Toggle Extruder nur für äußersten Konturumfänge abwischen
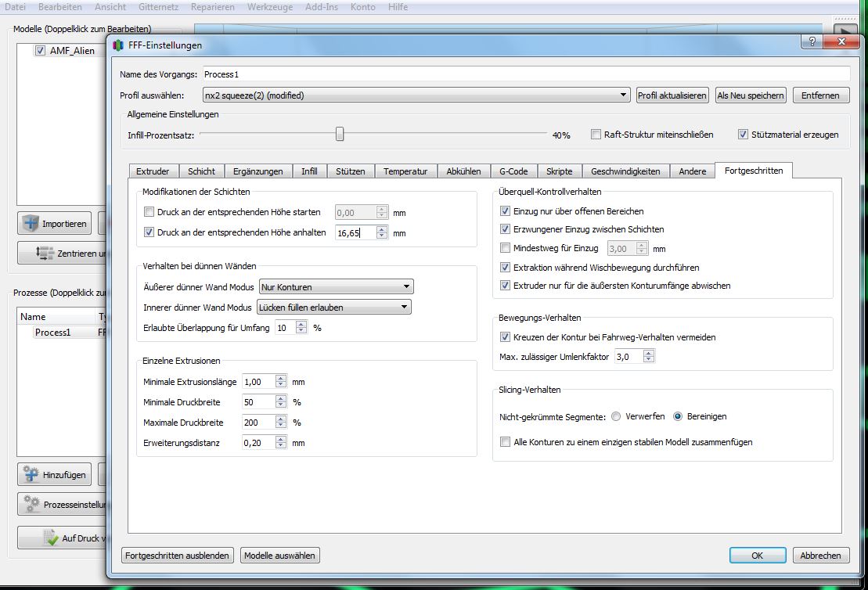Image resolution: width=868 pixels, height=590 pixels. pos(505,285)
